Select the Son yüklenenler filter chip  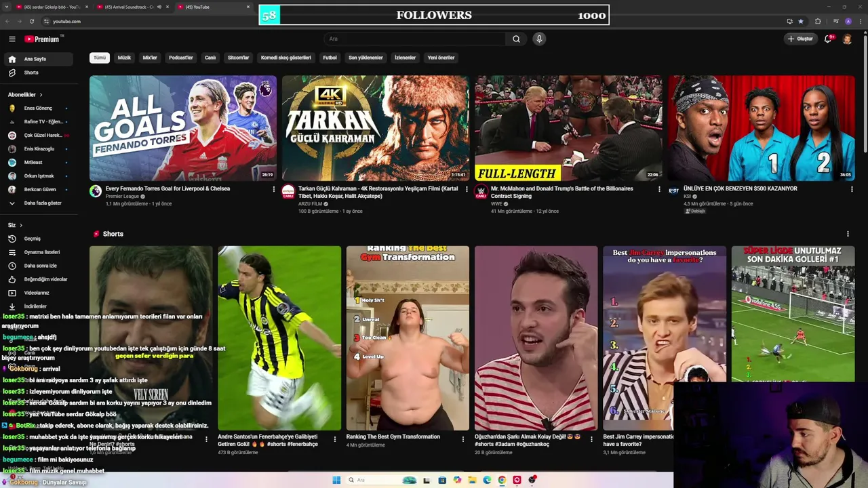(366, 58)
